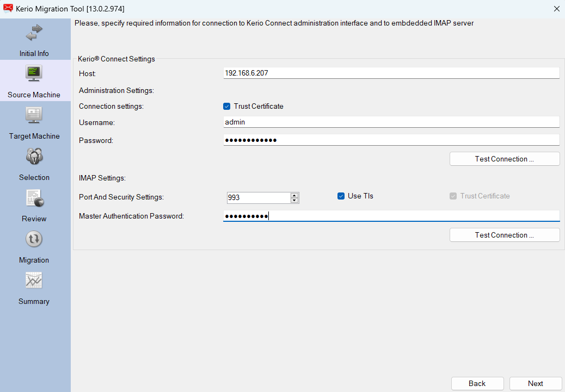Decrease the IMAP port with down arrow
This screenshot has height=392, width=565.
click(294, 200)
